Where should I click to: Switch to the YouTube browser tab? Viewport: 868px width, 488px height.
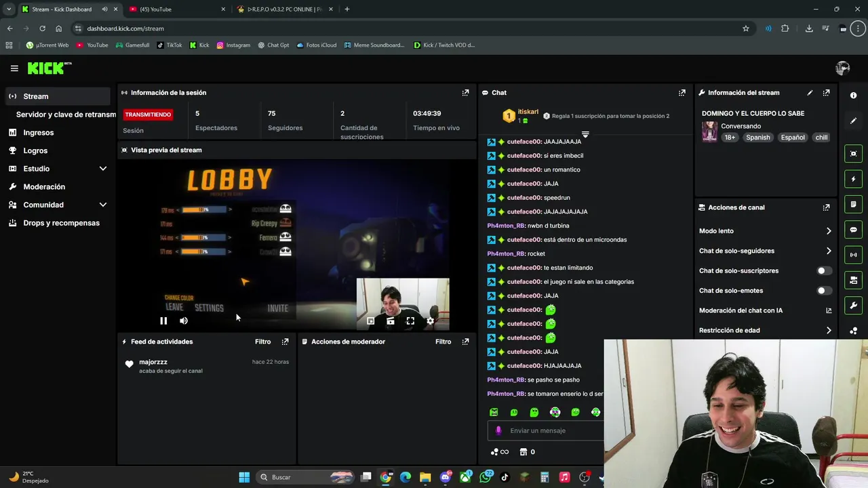point(176,9)
